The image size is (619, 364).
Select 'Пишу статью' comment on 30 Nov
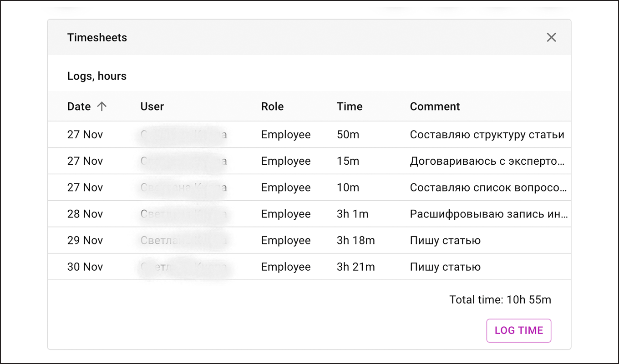445,267
